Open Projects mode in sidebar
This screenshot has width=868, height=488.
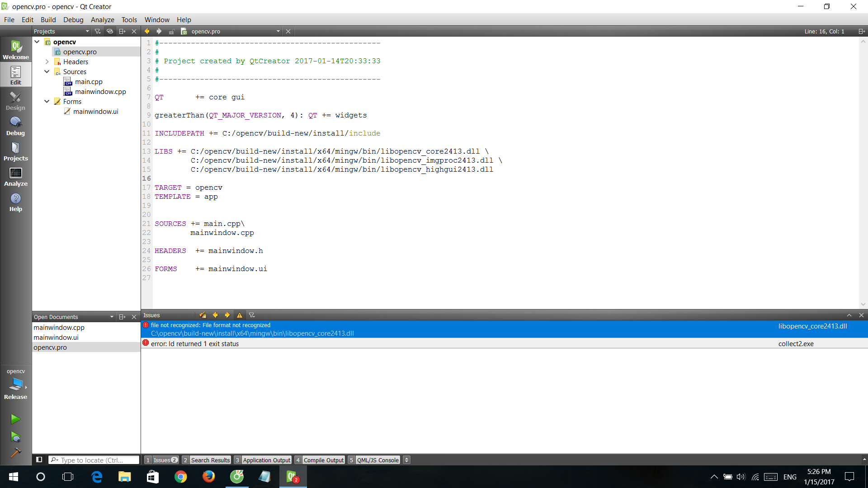point(16,151)
